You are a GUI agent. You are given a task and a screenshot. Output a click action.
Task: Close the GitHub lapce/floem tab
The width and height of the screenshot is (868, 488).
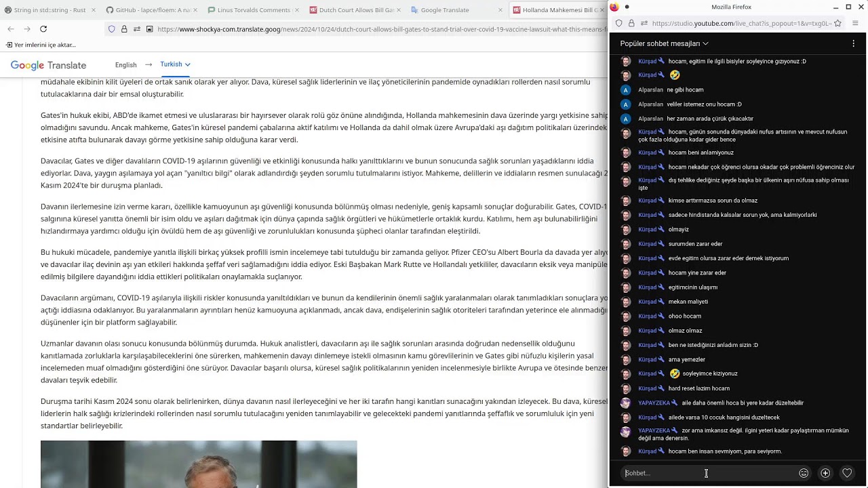tap(195, 10)
